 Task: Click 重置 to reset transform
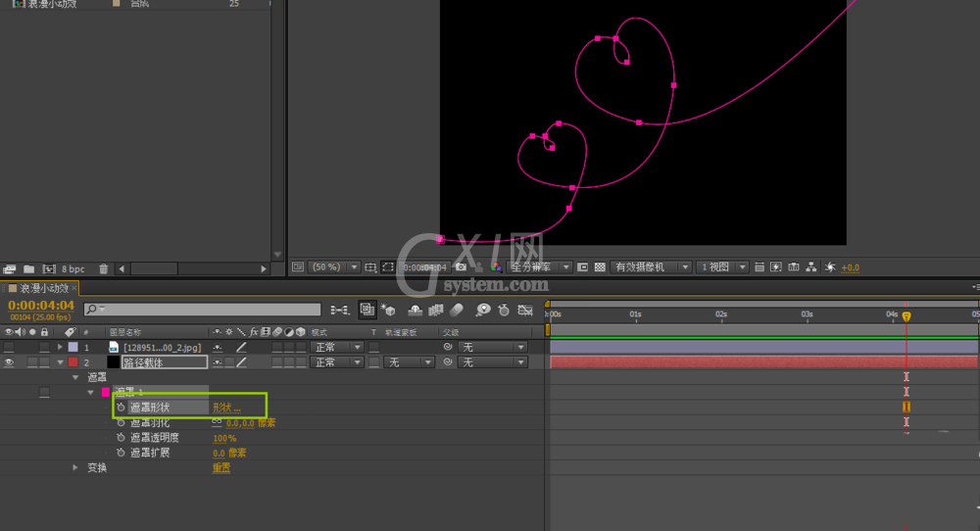(x=221, y=468)
